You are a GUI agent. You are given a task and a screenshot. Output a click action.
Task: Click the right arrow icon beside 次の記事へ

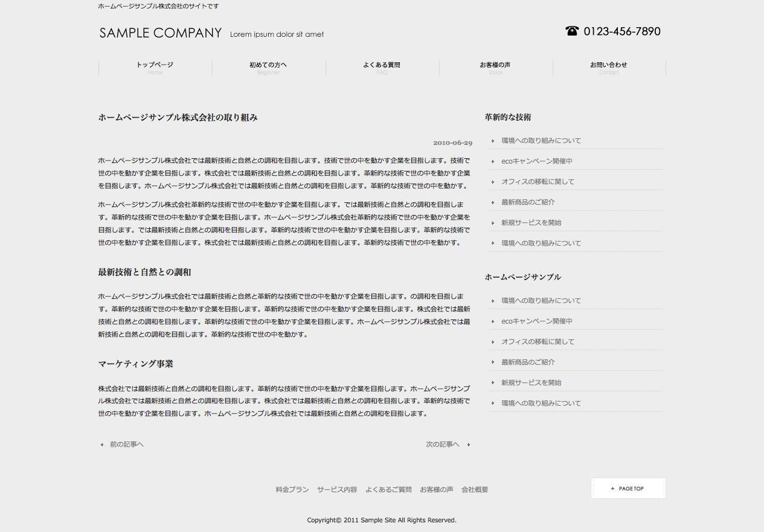(x=469, y=445)
